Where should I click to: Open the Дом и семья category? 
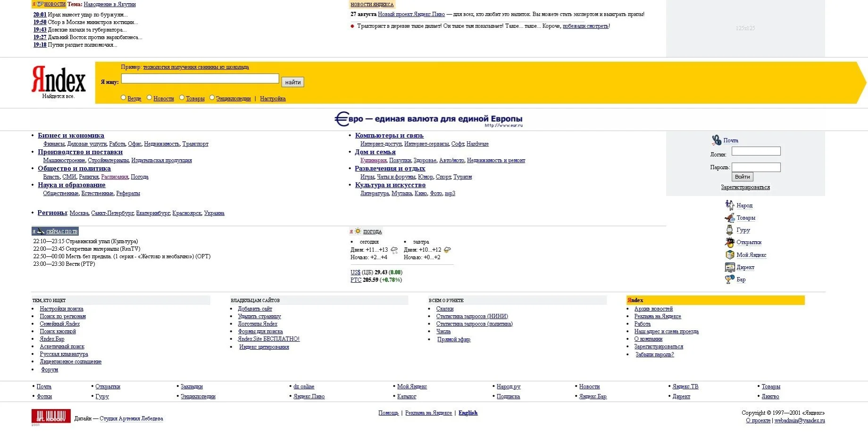tap(375, 152)
